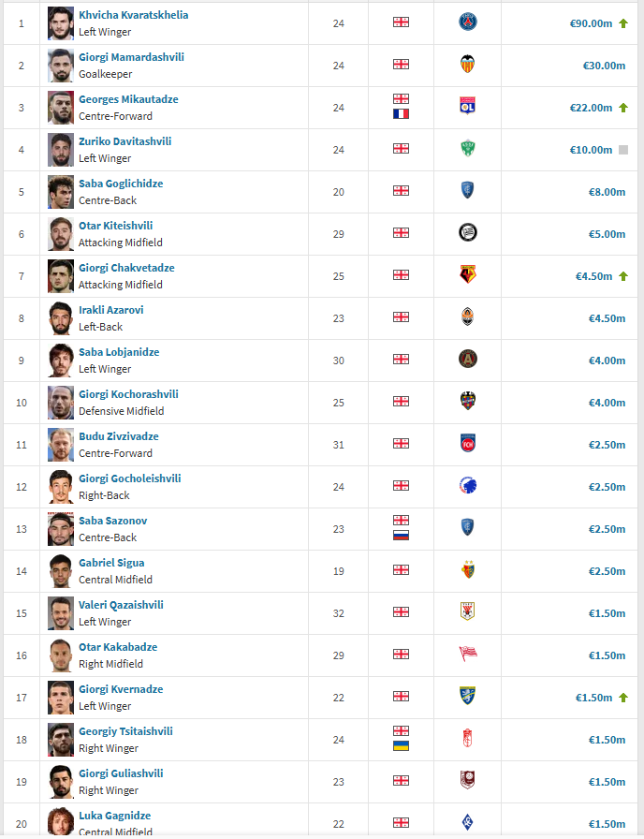Click the green arrow in Kvernadze's row
Screen dimensions: 644x839
(623, 698)
